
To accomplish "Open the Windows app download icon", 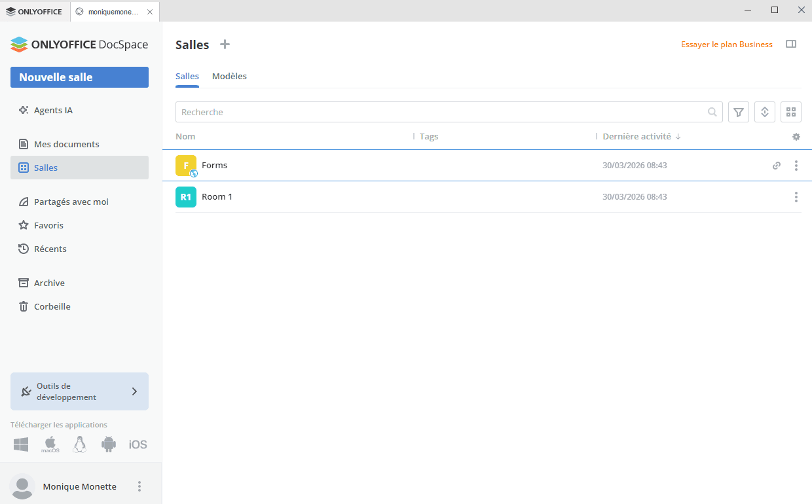I will [21, 444].
